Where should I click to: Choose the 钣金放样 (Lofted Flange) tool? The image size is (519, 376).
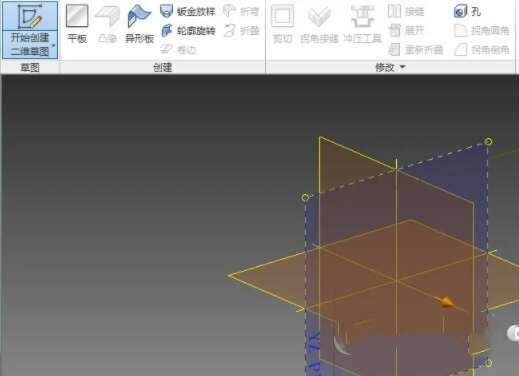pos(188,11)
